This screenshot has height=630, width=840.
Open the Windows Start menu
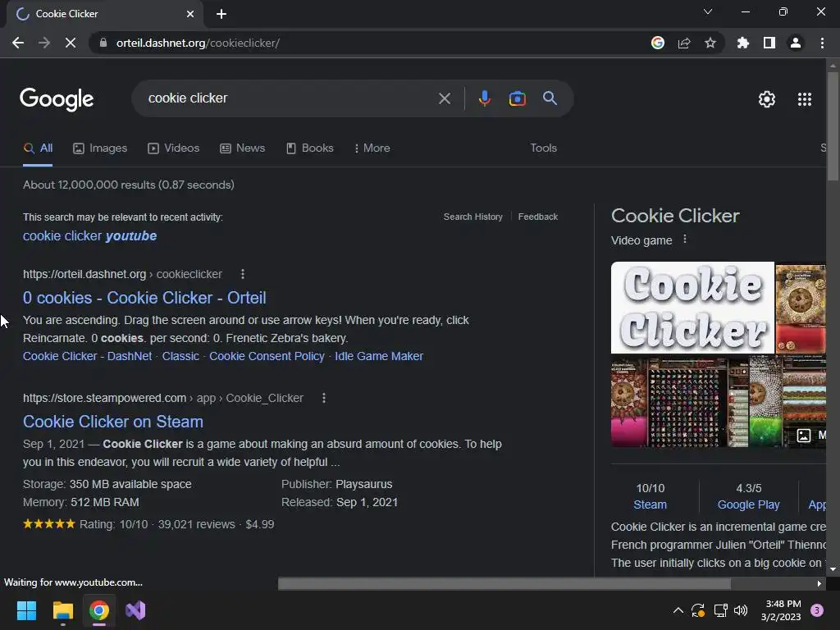[26, 610]
